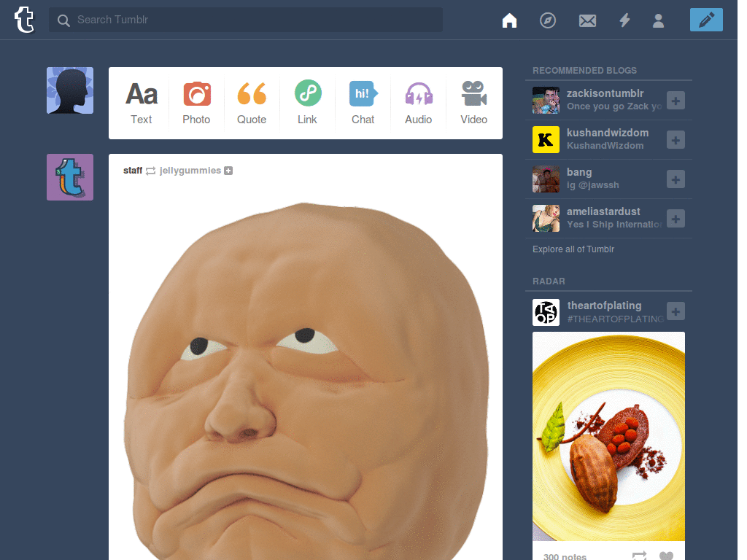Follow kushandwizdom with the plus button
Viewport: 747px width, 560px height.
pos(676,140)
